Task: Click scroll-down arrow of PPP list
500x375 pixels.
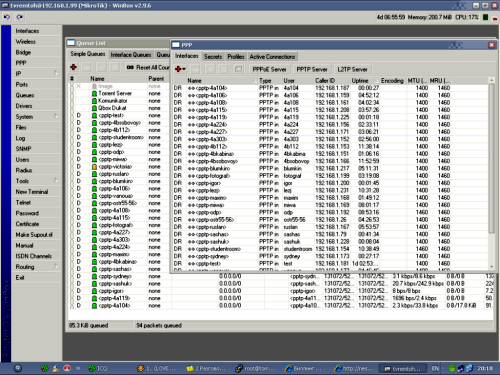Action: pos(491,267)
